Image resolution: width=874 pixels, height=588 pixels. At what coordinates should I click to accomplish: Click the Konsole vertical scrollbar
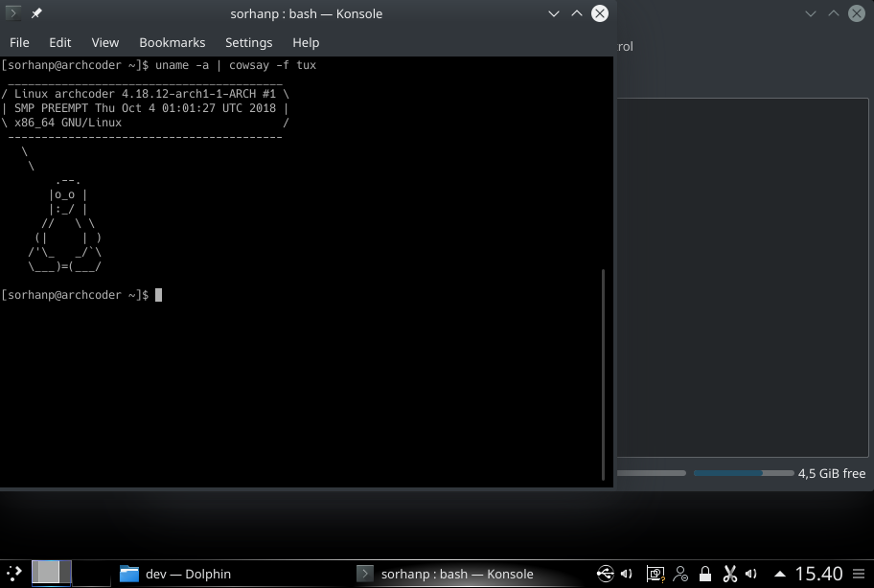pos(603,373)
